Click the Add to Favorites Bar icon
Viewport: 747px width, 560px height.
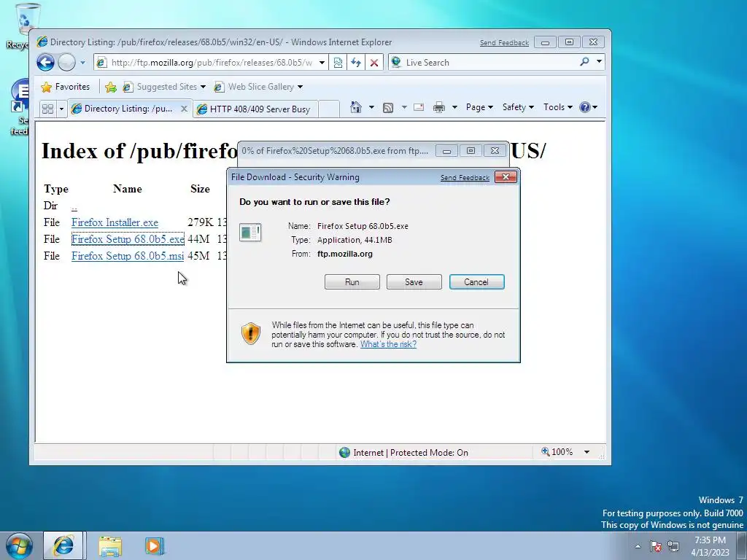(x=111, y=87)
